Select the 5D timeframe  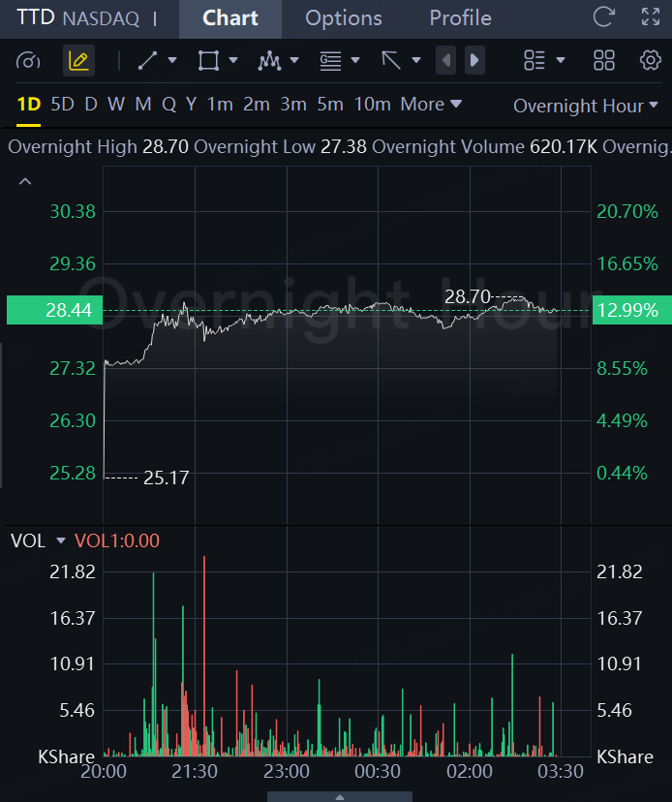click(62, 105)
